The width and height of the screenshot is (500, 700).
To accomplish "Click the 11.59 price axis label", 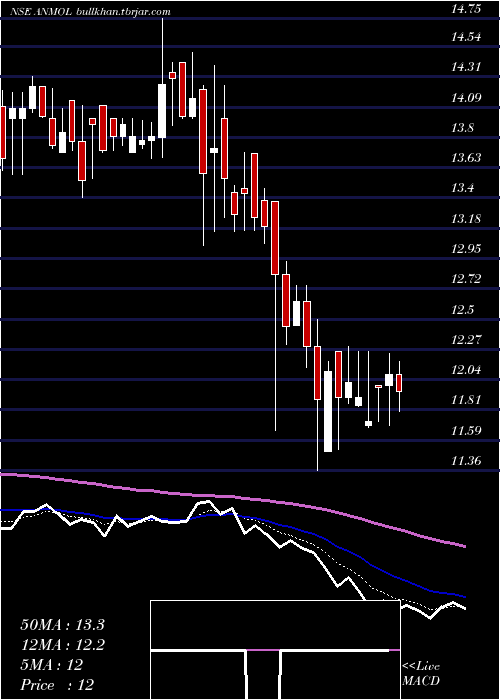I will 466,430.
